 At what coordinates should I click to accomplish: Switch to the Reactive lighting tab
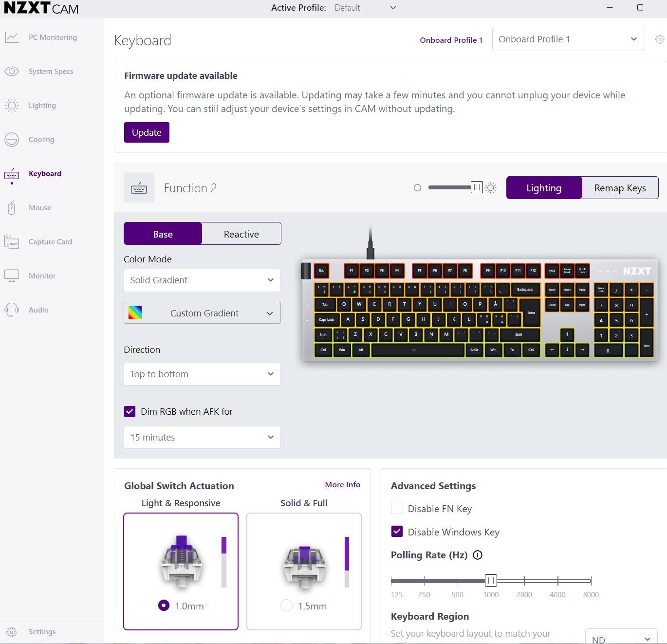pyautogui.click(x=241, y=234)
